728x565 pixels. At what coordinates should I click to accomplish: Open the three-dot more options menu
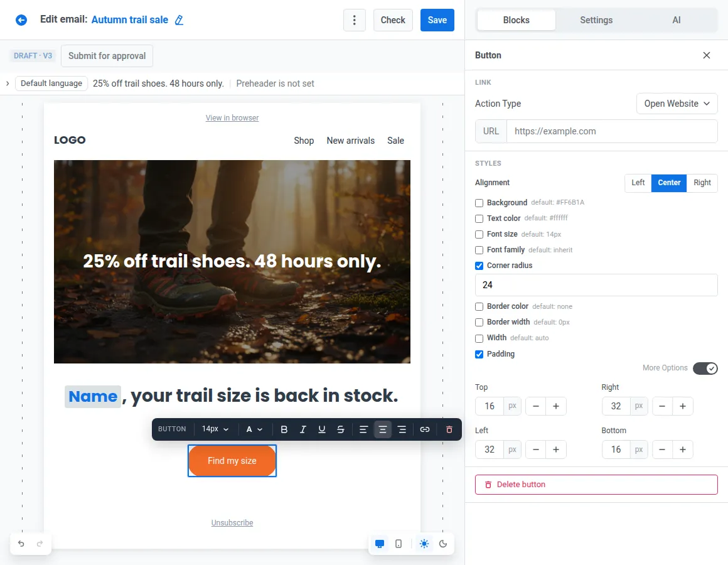[x=354, y=20]
